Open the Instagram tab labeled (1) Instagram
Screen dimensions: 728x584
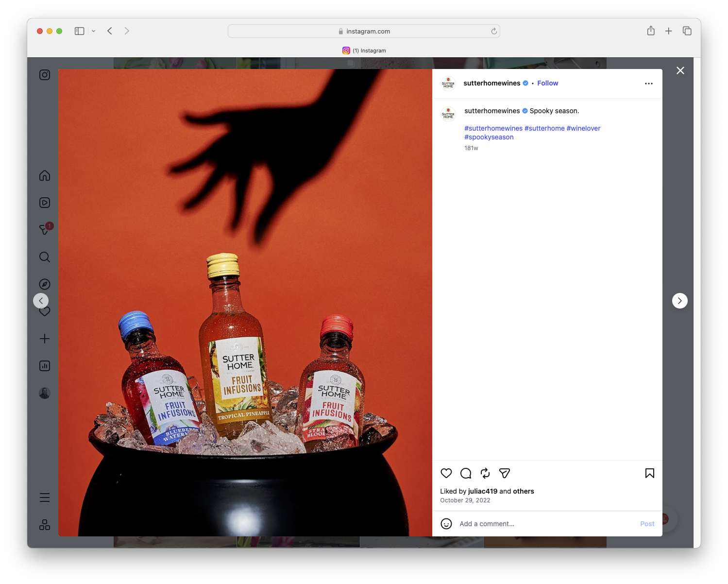(x=364, y=50)
